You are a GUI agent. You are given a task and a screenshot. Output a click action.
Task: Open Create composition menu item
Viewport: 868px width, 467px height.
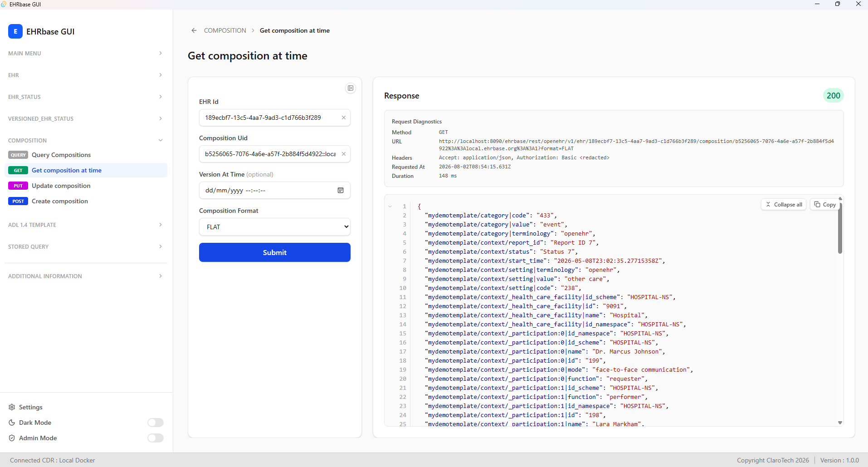[x=86, y=201]
